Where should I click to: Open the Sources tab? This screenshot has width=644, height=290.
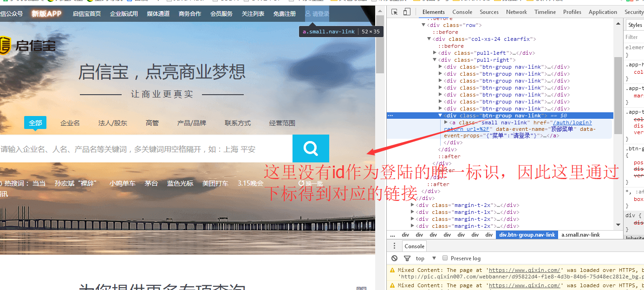pyautogui.click(x=489, y=12)
